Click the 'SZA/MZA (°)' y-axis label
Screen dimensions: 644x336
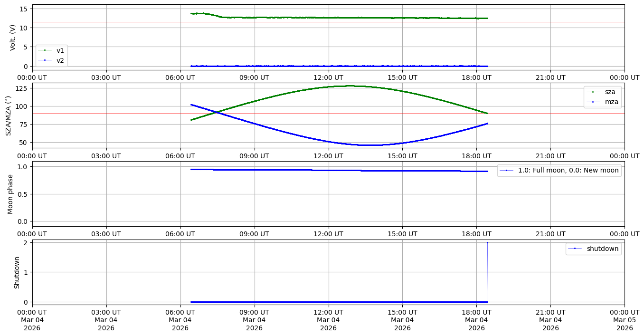(x=8, y=115)
